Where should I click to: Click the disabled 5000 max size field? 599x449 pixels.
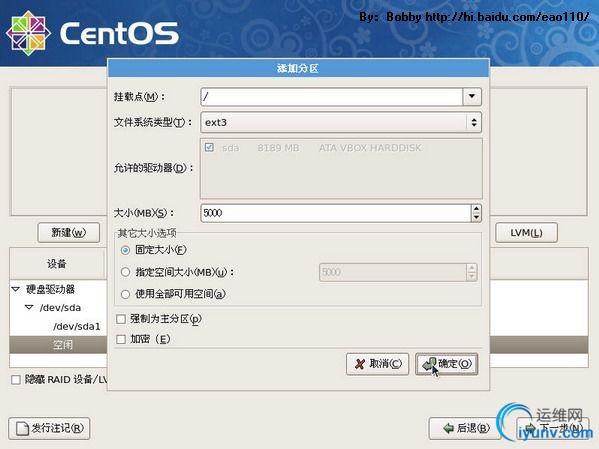(x=393, y=272)
